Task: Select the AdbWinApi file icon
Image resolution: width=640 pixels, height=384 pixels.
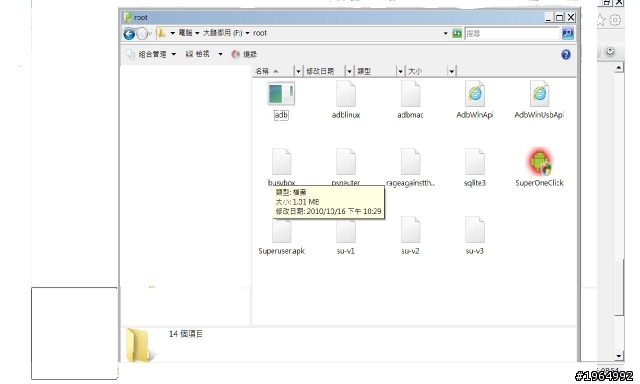Action: tap(475, 94)
